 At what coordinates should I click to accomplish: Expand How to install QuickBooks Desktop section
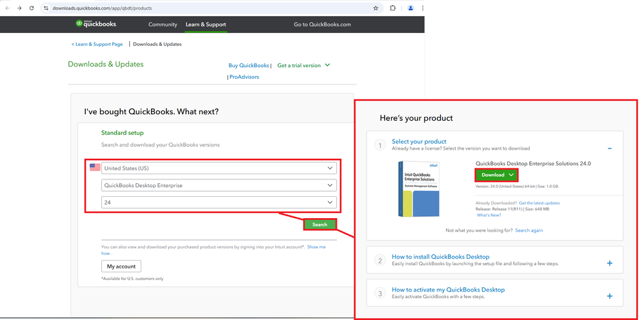pos(610,263)
